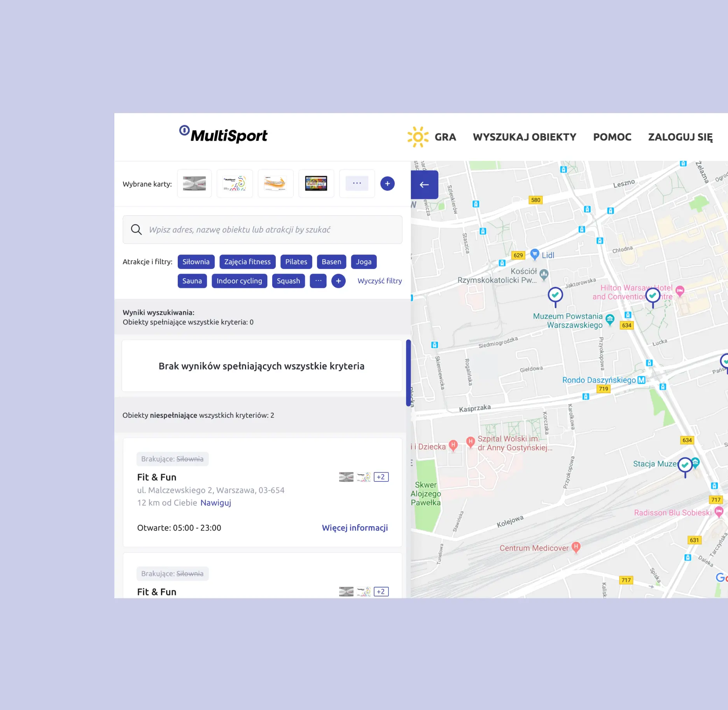
Task: Click the blue back arrow on map
Action: pyautogui.click(x=424, y=185)
